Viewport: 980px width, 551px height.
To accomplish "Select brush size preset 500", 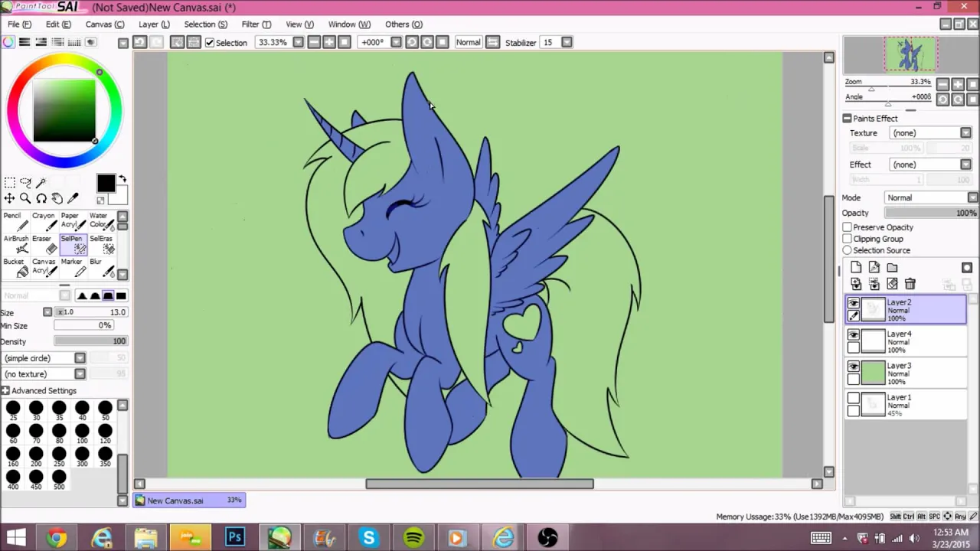I will tap(59, 479).
